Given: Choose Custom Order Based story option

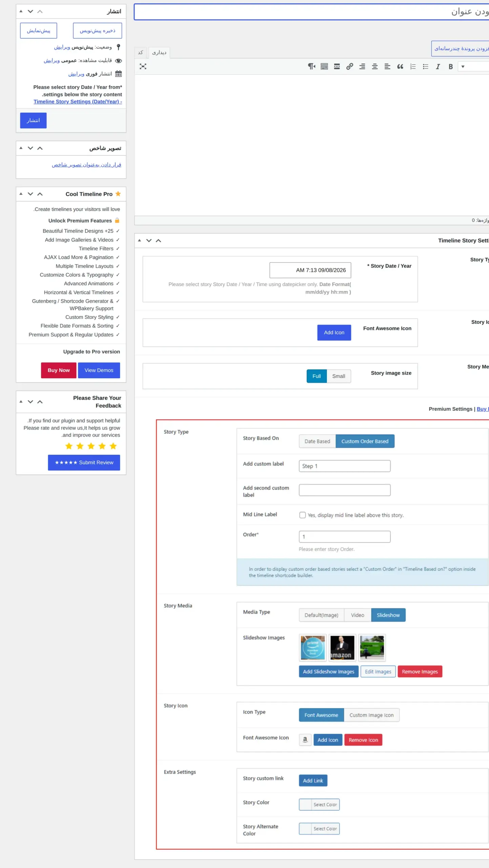Looking at the screenshot, I should tap(365, 441).
